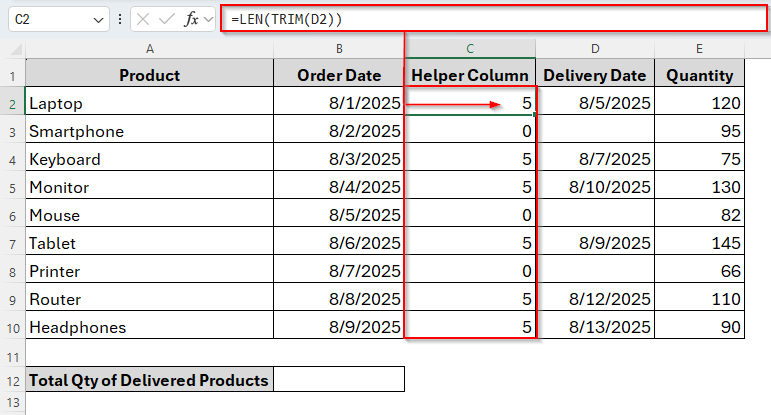Click the Cancel (X) formula bar icon
Screen dimensions: 771x415
coord(145,20)
